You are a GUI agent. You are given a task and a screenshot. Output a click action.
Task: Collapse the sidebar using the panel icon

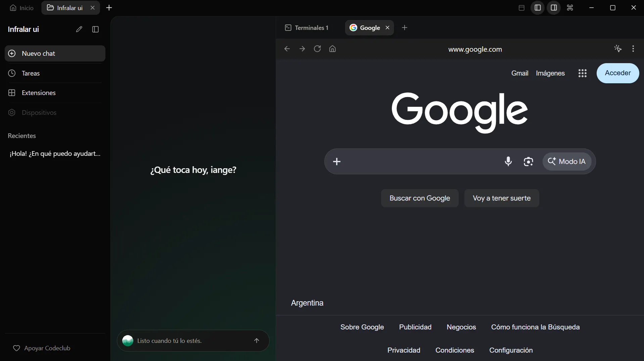pos(95,29)
